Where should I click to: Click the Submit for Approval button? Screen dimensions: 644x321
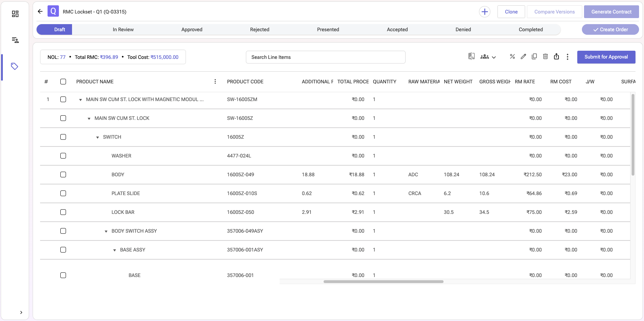click(x=606, y=57)
